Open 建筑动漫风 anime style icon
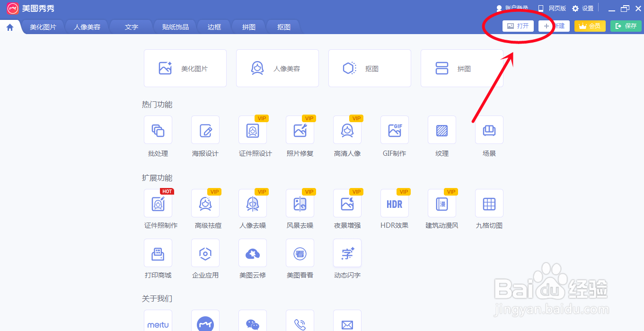The image size is (644, 331). 442,203
